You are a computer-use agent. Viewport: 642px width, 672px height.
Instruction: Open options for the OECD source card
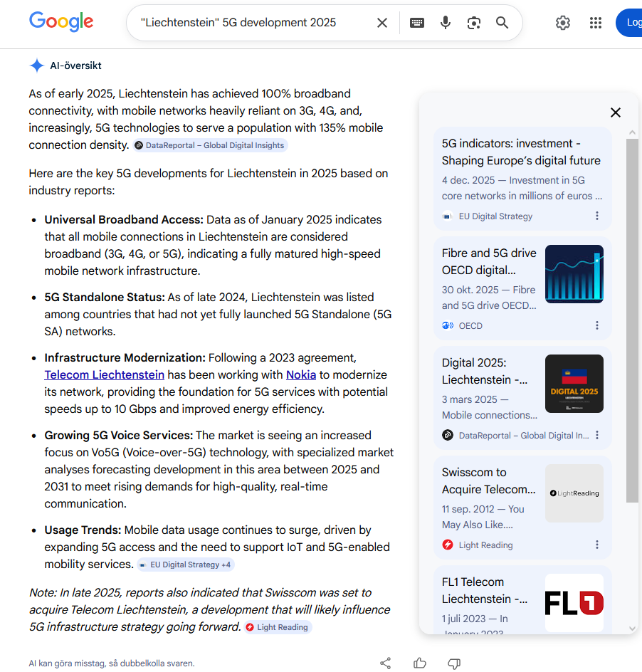(x=597, y=325)
